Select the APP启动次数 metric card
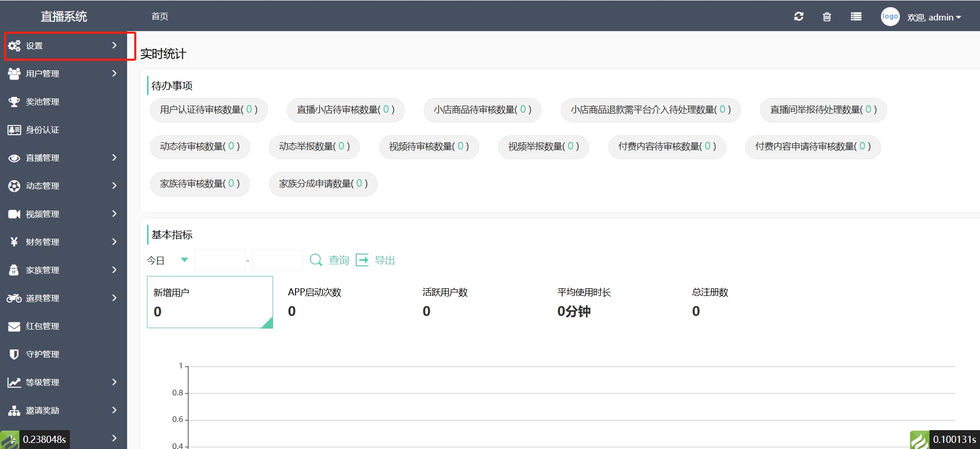 click(345, 302)
